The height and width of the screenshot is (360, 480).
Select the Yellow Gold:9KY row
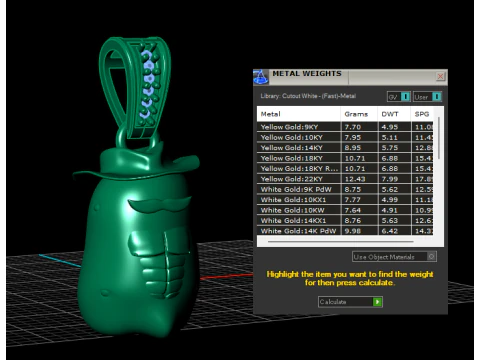pos(345,127)
